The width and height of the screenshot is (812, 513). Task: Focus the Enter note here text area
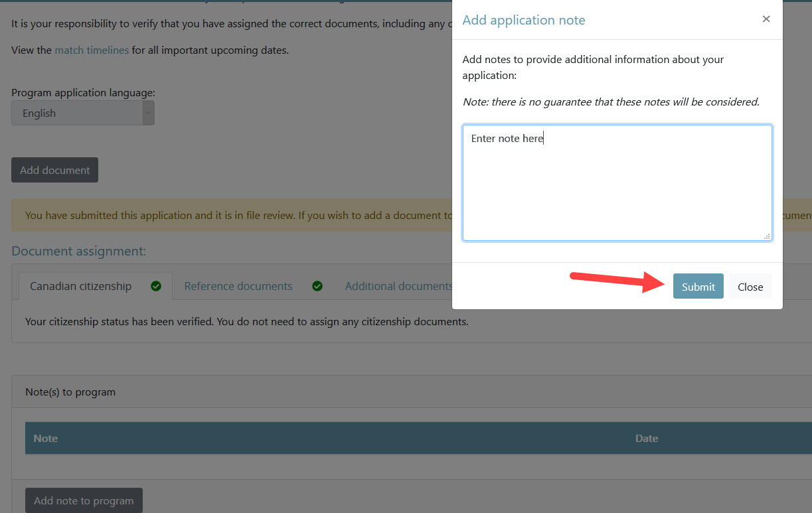[x=617, y=183]
